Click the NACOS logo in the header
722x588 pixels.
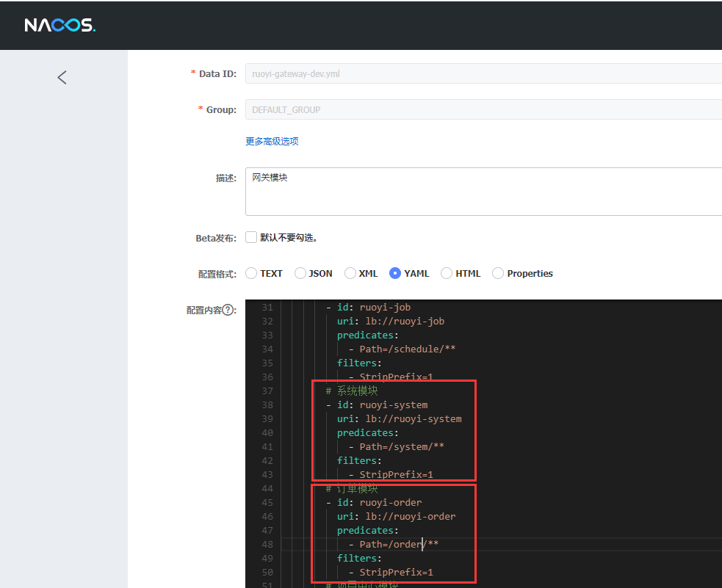pos(59,25)
